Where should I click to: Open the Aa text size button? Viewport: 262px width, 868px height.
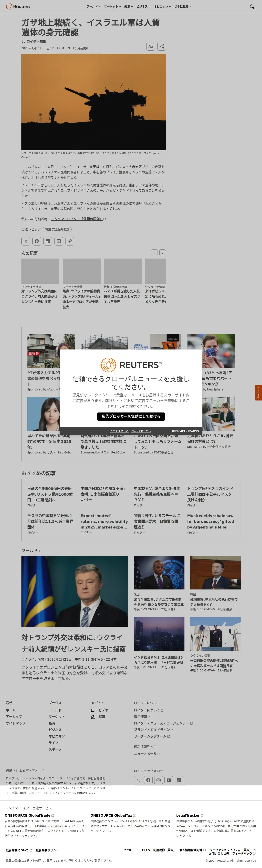tap(151, 46)
